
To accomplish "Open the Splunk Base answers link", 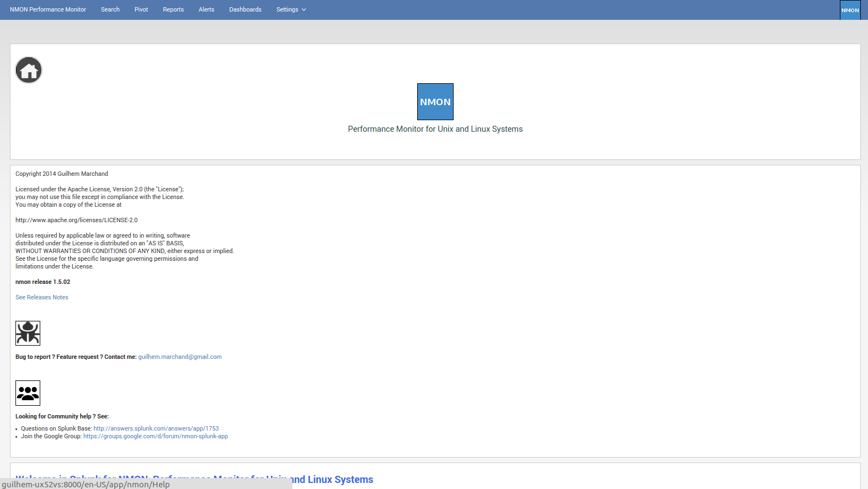I will tap(156, 428).
